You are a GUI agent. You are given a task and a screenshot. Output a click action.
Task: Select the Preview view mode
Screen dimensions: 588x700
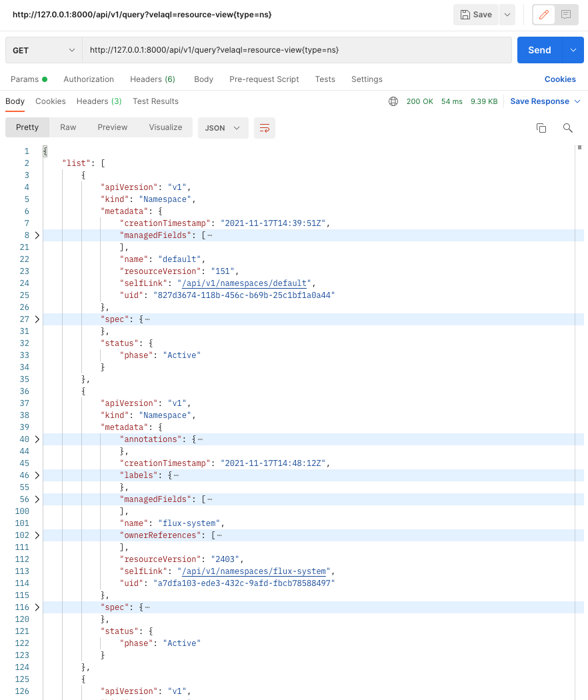click(x=113, y=127)
